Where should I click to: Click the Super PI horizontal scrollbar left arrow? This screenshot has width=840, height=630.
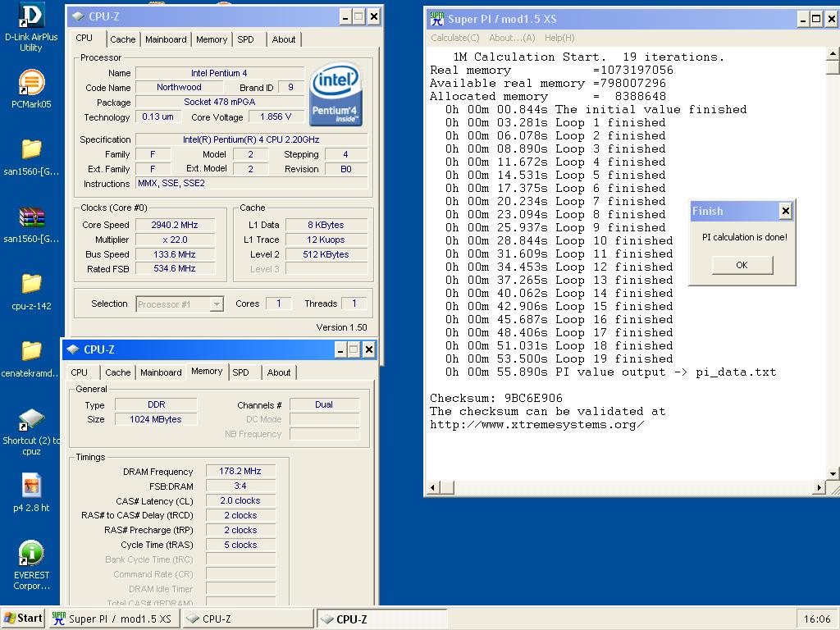coord(433,487)
